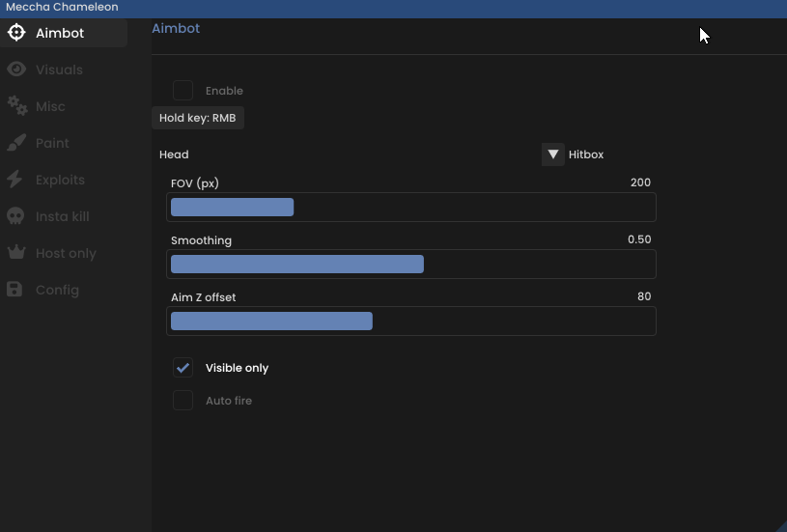This screenshot has width=787, height=532.
Task: Click the Host only crown icon
Action: tap(16, 252)
